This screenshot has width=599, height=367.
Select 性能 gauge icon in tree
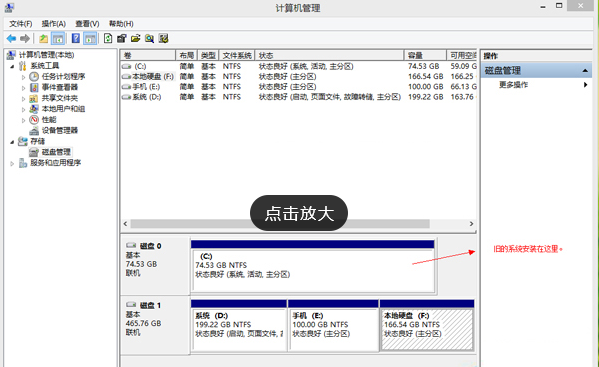34,120
